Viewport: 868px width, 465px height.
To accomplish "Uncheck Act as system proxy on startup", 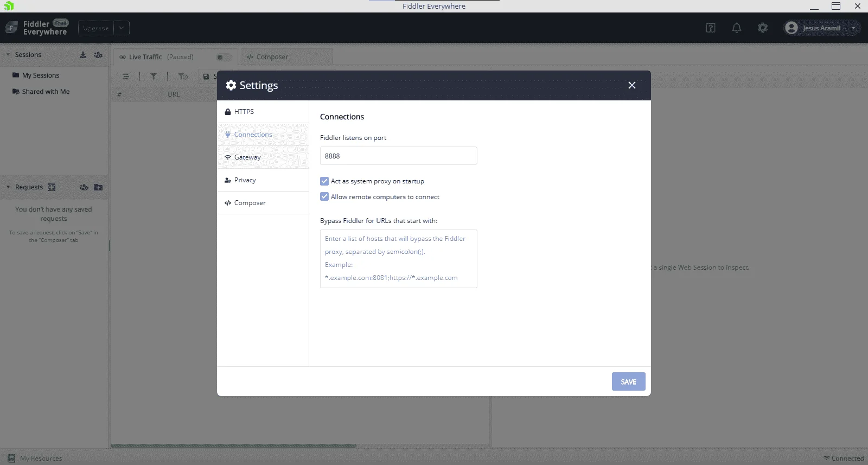I will pyautogui.click(x=324, y=181).
